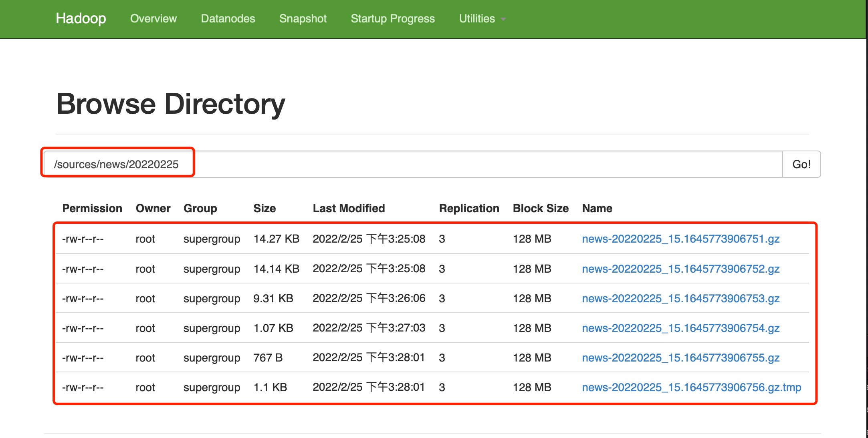Screen dimensions: 868x438
Task: Click the Replication column header
Action: pyautogui.click(x=469, y=208)
